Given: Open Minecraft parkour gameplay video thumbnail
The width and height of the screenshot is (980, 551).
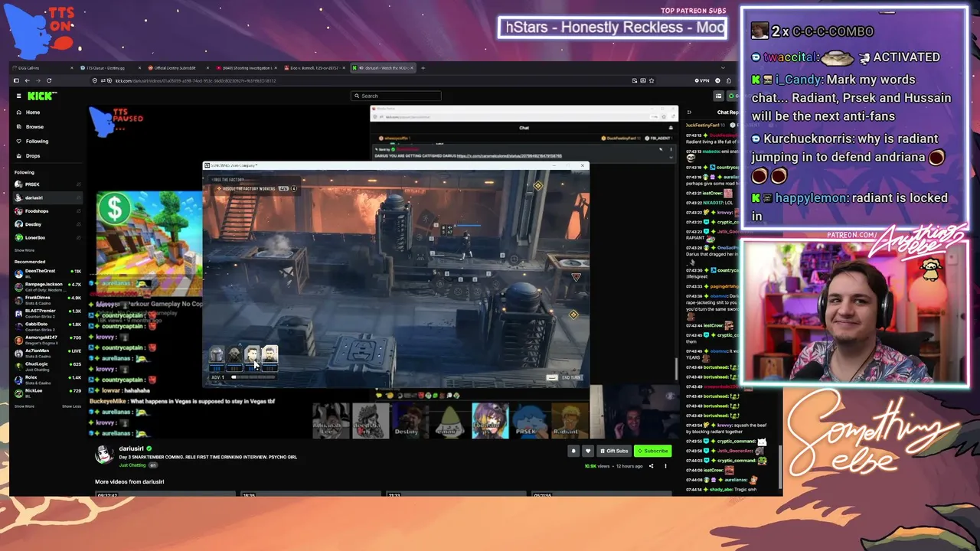Looking at the screenshot, I should tap(149, 243).
